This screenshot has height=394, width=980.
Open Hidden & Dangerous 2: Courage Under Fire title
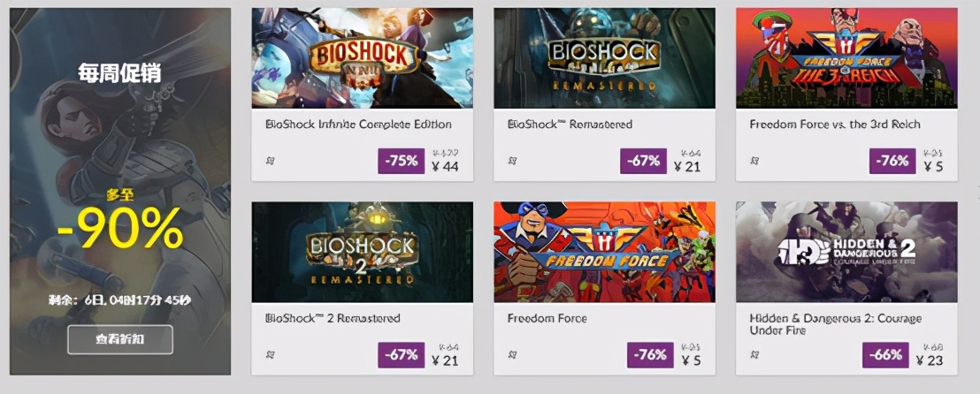coord(836,323)
